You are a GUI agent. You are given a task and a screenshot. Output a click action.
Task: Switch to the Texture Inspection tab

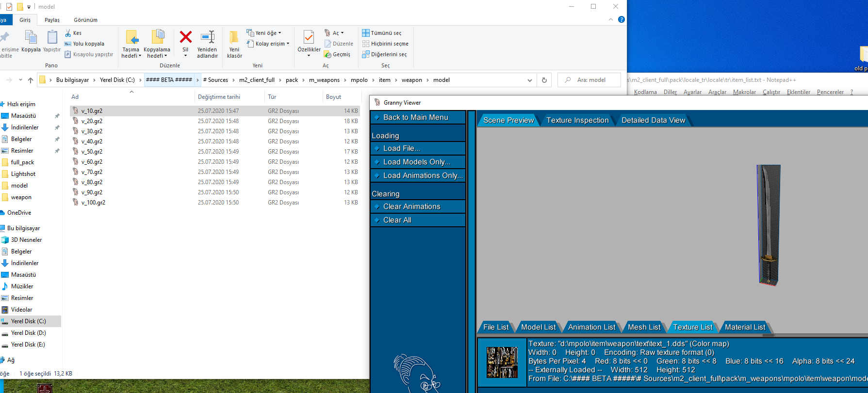[x=577, y=120]
